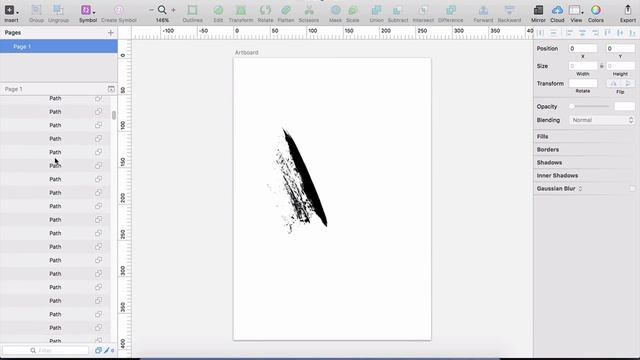Align top using inspector icon

coord(608,33)
